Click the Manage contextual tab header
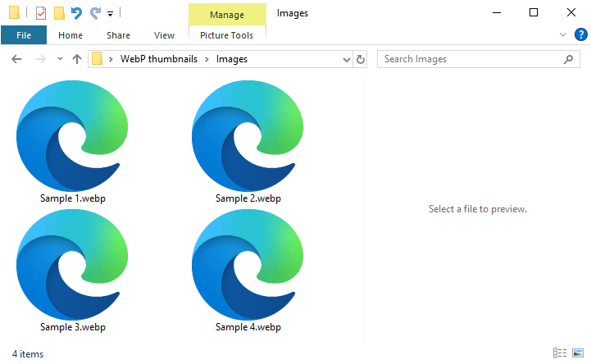The image size is (591, 364). 227,14
